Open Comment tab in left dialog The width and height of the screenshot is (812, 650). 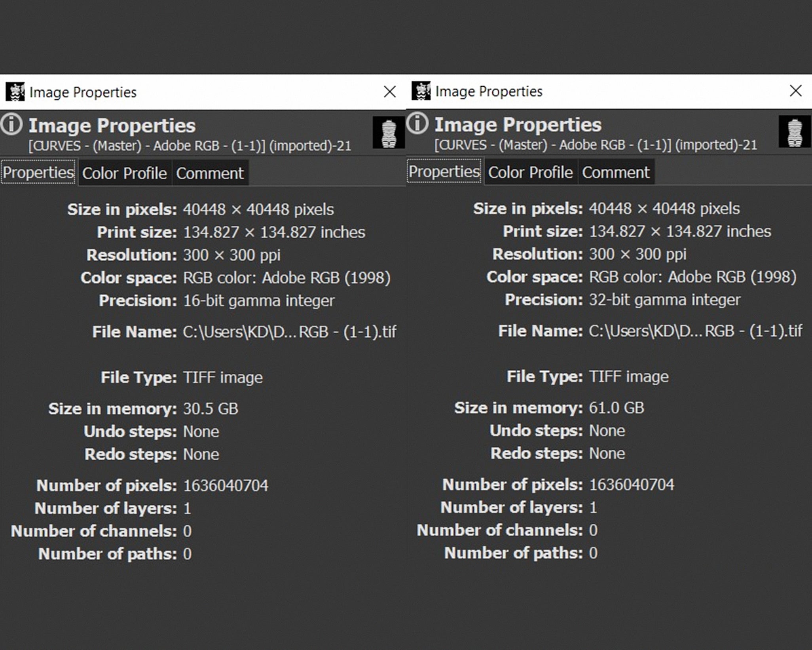[210, 173]
